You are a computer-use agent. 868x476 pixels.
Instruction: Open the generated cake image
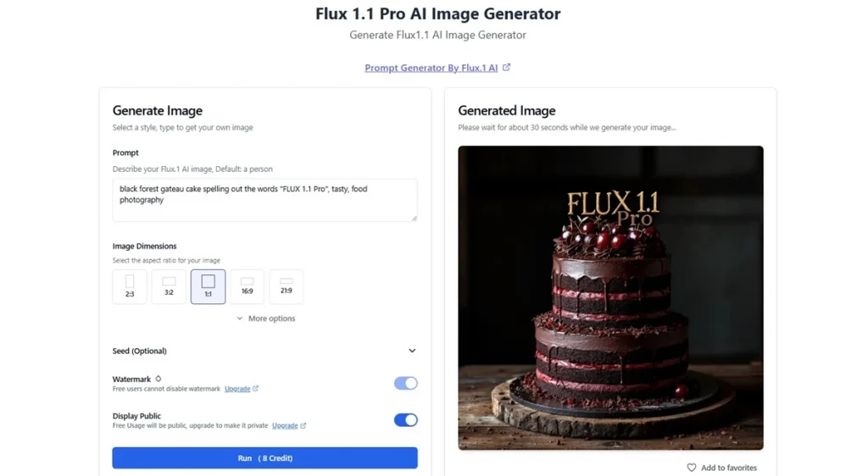point(610,298)
